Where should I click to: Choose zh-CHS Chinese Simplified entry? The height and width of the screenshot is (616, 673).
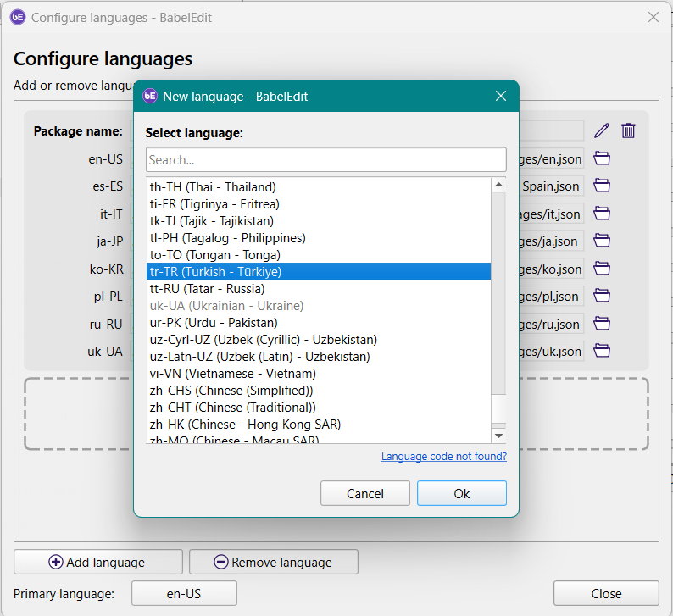coord(231,391)
